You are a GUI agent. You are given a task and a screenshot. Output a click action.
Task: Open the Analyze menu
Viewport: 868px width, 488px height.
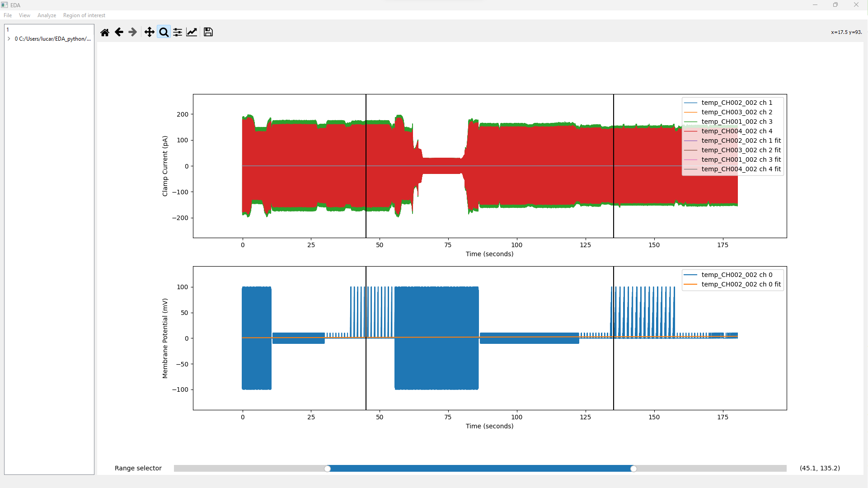pos(47,15)
